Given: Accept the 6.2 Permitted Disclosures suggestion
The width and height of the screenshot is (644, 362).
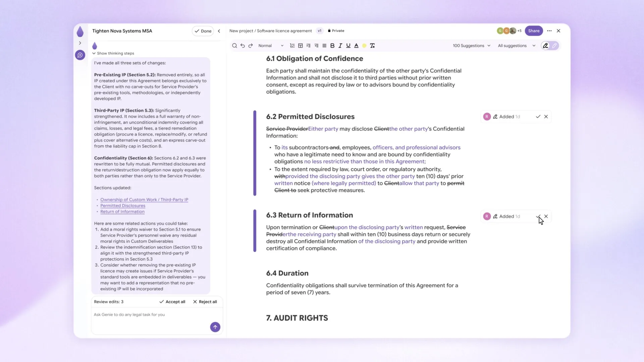Looking at the screenshot, I should point(538,117).
